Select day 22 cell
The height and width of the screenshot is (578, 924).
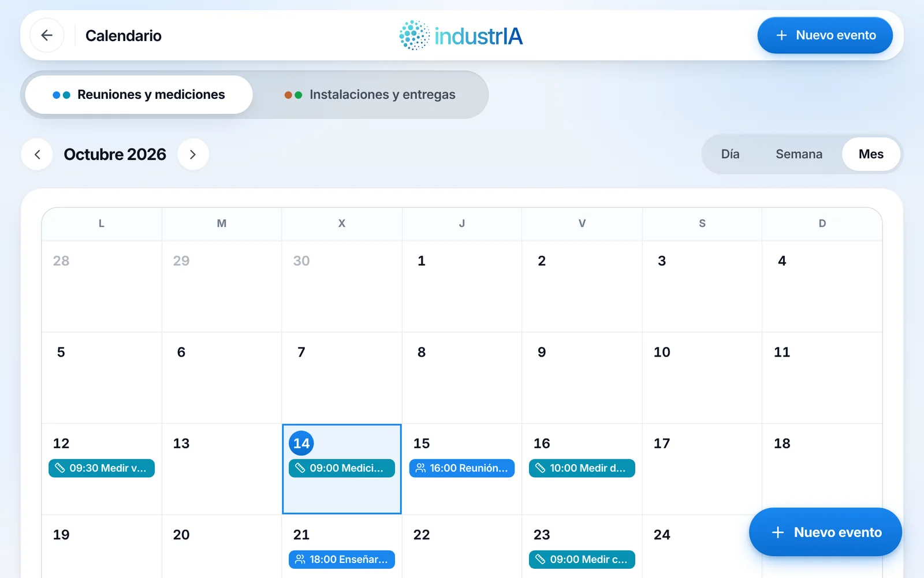[x=462, y=547]
